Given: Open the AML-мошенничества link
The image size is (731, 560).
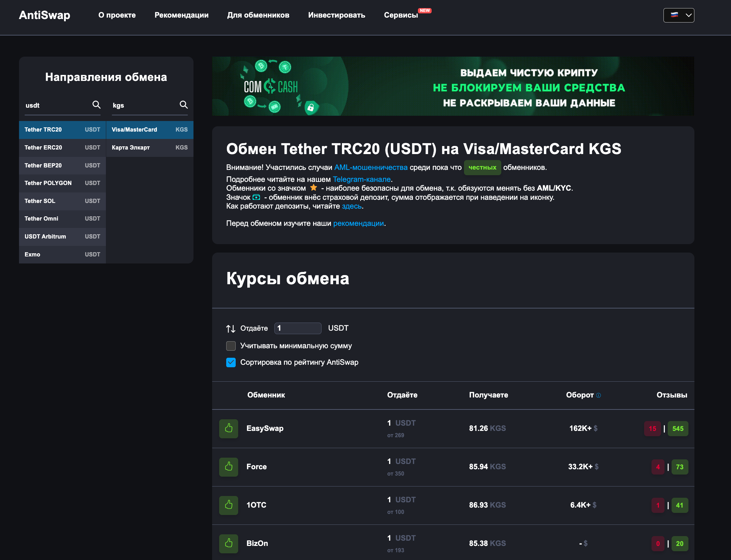Looking at the screenshot, I should point(371,167).
